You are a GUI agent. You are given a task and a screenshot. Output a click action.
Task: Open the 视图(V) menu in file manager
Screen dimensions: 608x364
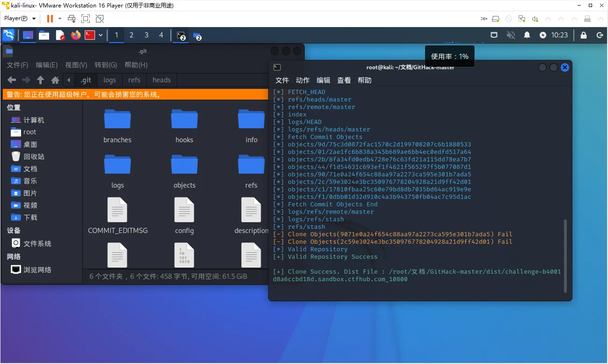(76, 65)
